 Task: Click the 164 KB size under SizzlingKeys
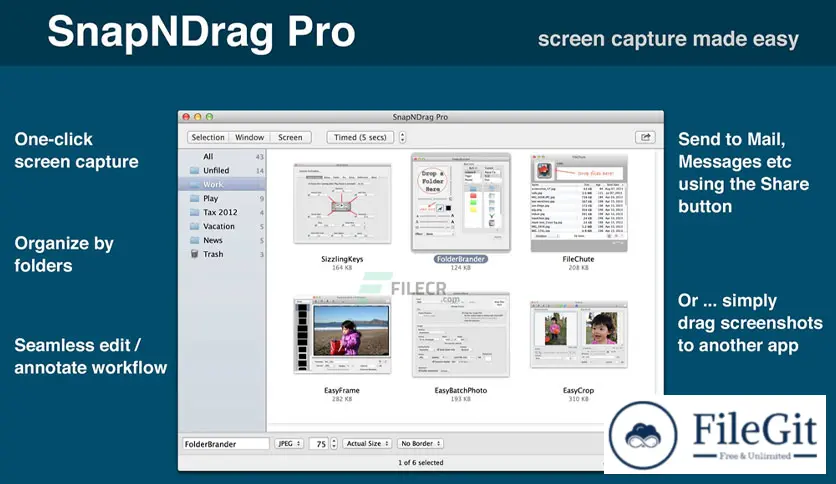(x=342, y=268)
